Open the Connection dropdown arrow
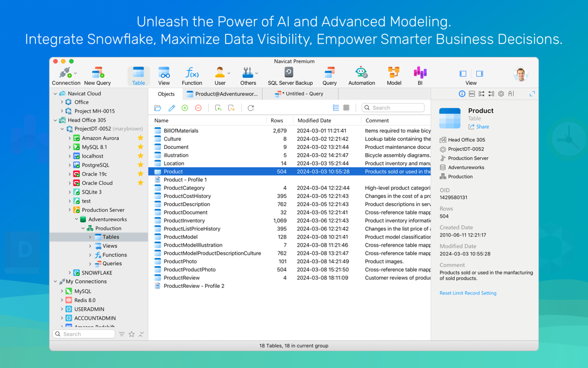 pos(75,73)
